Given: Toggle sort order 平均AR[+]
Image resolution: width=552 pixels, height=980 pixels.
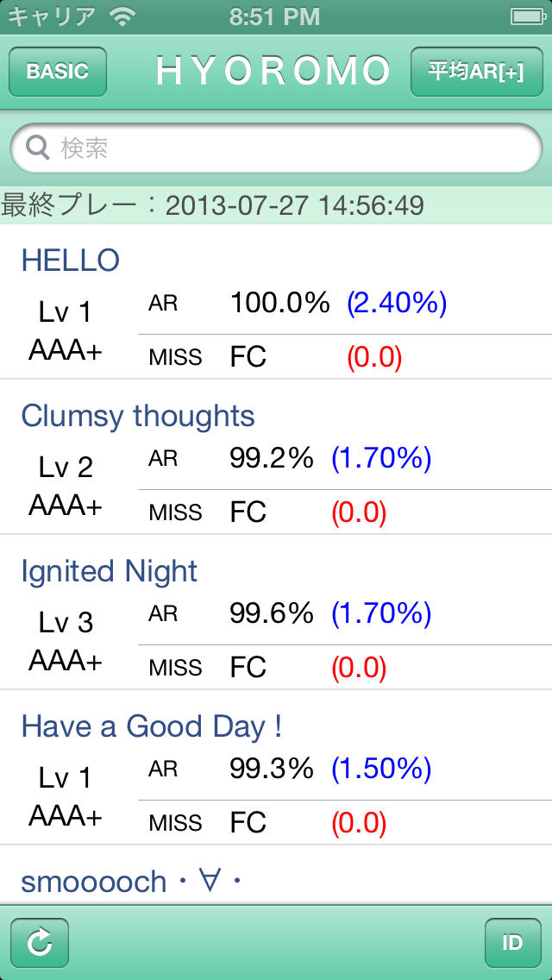Looking at the screenshot, I should tap(476, 72).
